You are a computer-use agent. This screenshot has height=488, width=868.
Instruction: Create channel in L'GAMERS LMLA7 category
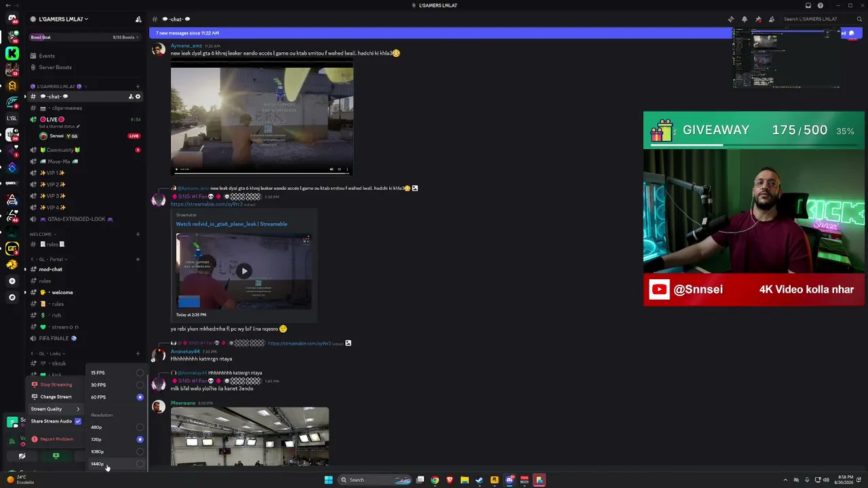(x=138, y=87)
